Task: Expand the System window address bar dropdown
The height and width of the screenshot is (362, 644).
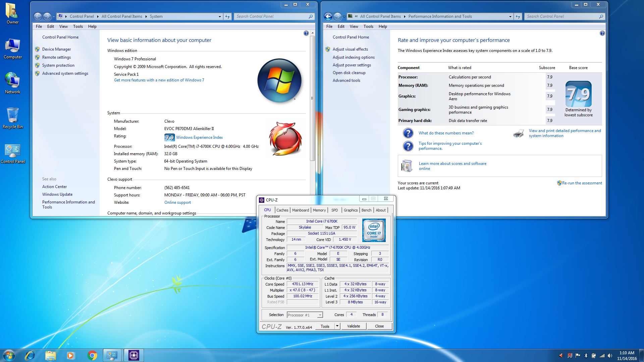Action: 220,16
